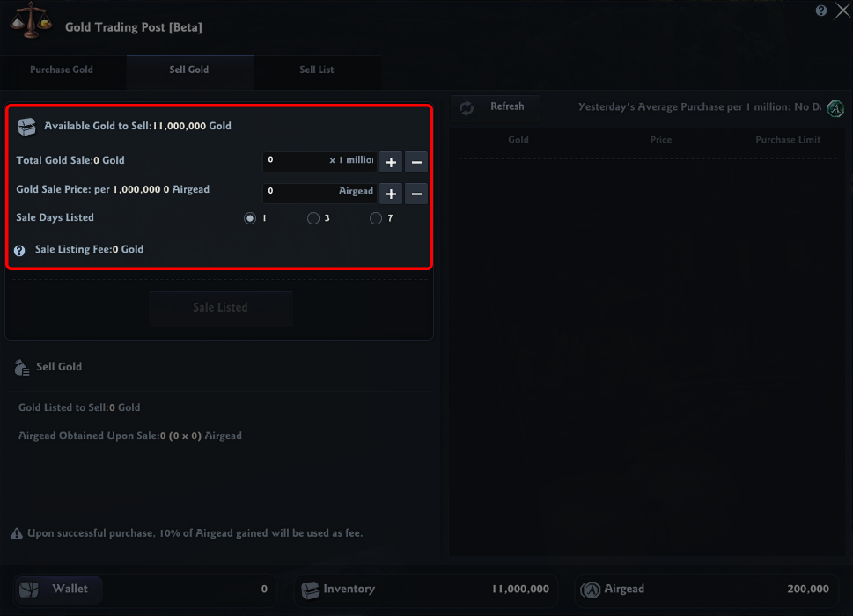Screen dimensions: 853x616
Task: Click the Wallet icon at bottom left
Action: click(29, 590)
